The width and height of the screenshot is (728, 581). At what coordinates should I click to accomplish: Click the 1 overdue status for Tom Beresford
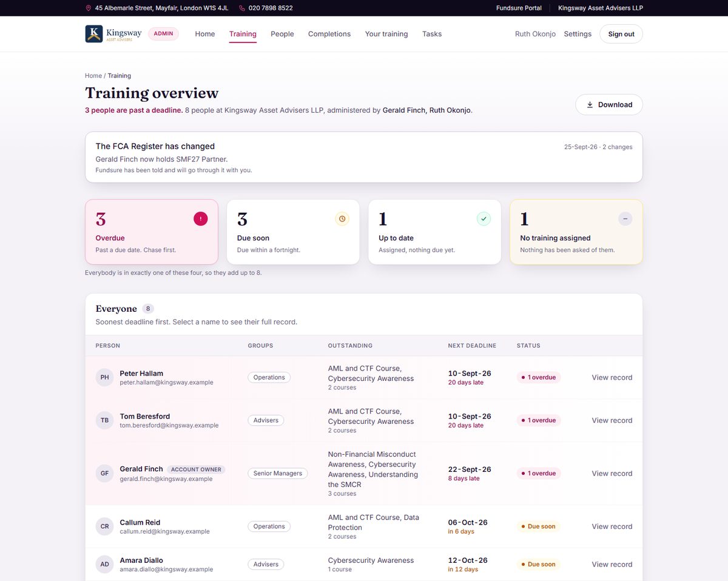tap(539, 420)
